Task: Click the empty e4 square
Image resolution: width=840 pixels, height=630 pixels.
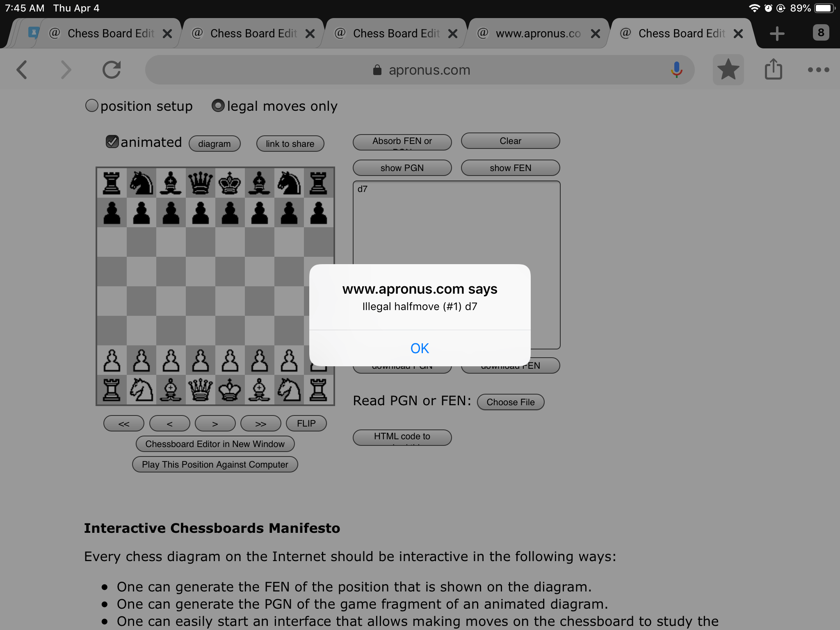Action: click(x=230, y=301)
